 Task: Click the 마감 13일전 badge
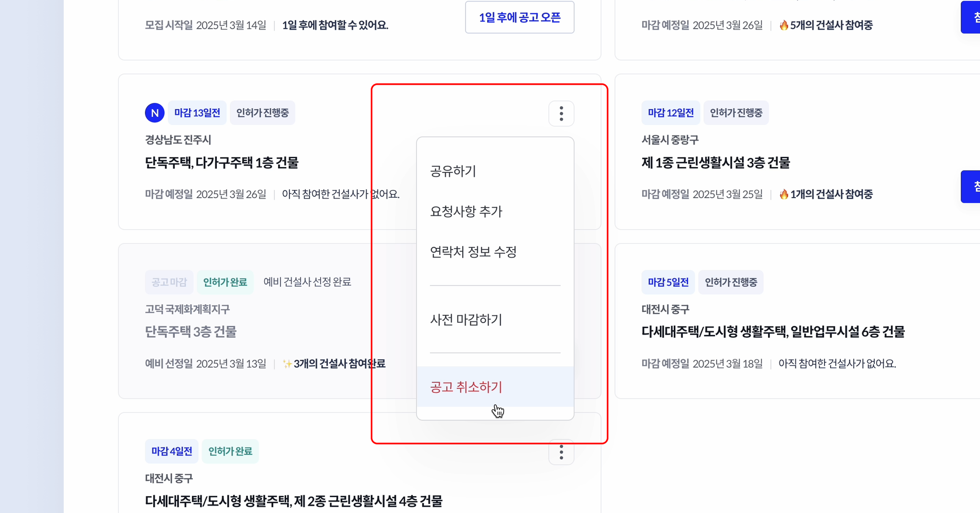click(x=197, y=113)
